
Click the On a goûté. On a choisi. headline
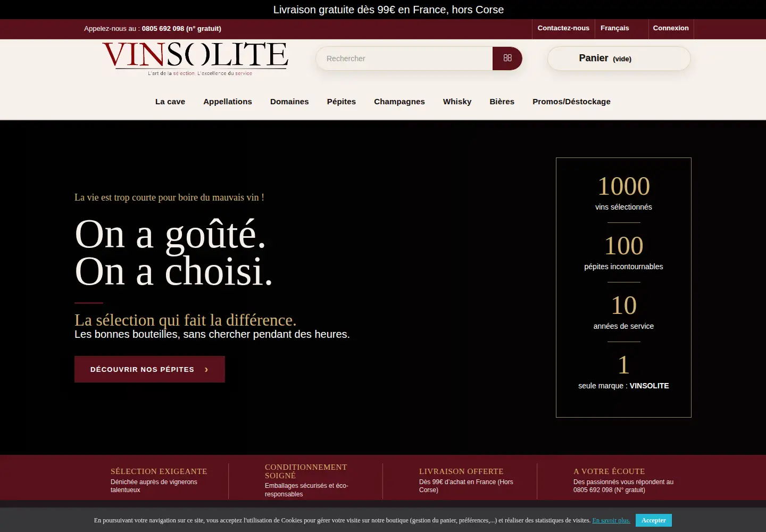(174, 253)
